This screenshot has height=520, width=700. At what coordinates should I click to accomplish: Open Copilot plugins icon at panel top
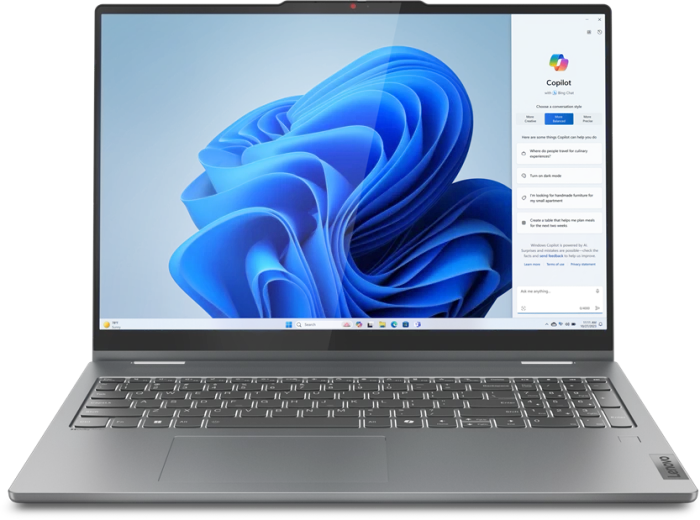[589, 32]
